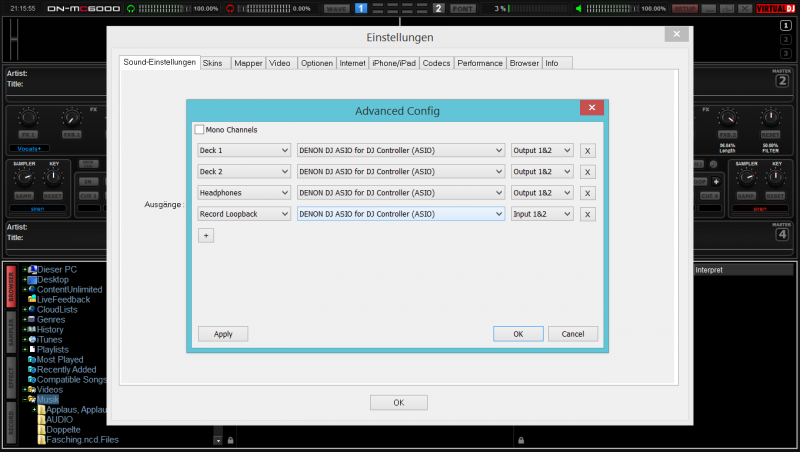Open the RECORD side panel tab

click(x=11, y=423)
